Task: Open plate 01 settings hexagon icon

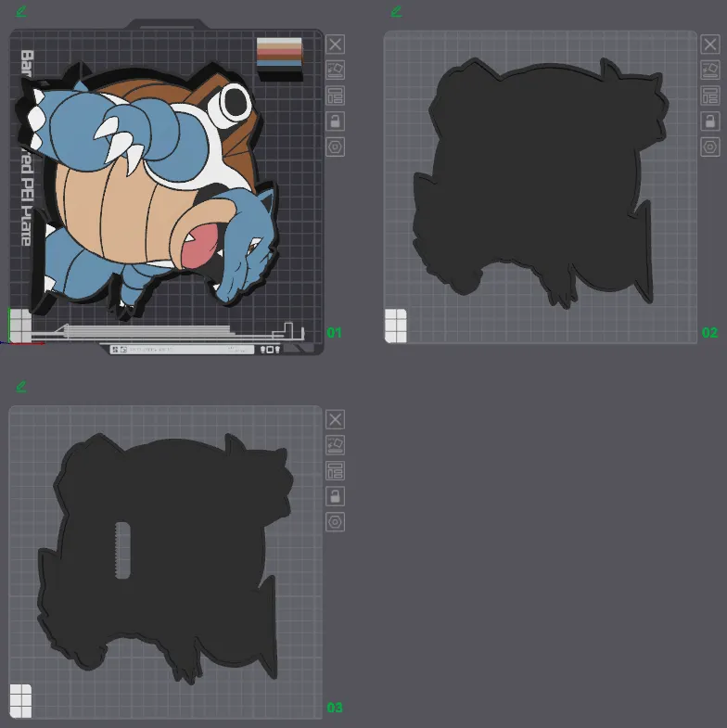Action: (x=335, y=147)
